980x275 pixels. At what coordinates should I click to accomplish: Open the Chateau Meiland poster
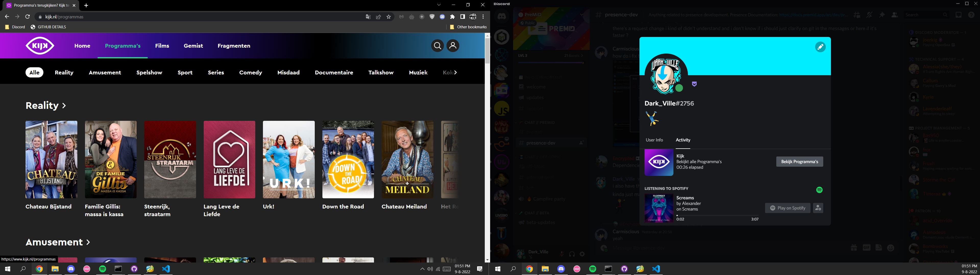click(407, 160)
